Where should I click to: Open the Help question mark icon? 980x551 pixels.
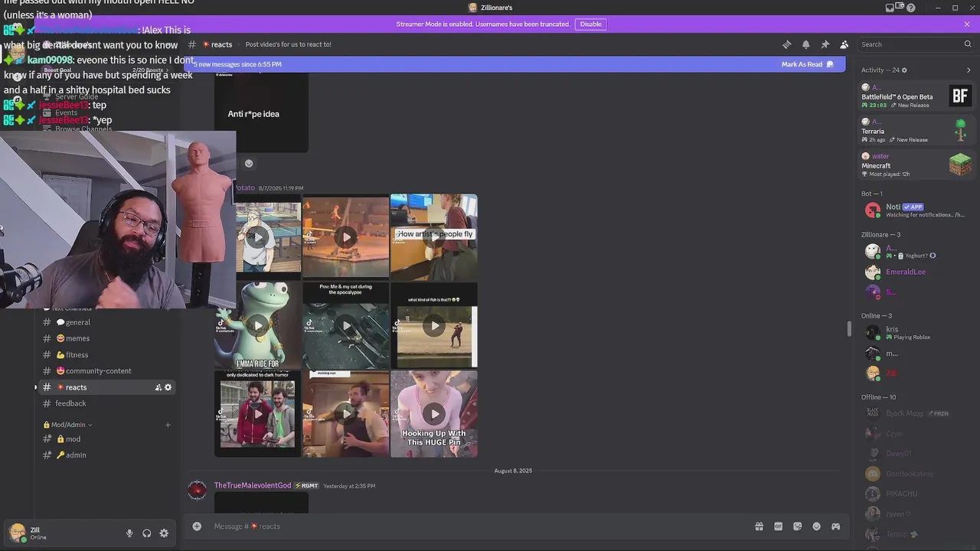(x=910, y=8)
